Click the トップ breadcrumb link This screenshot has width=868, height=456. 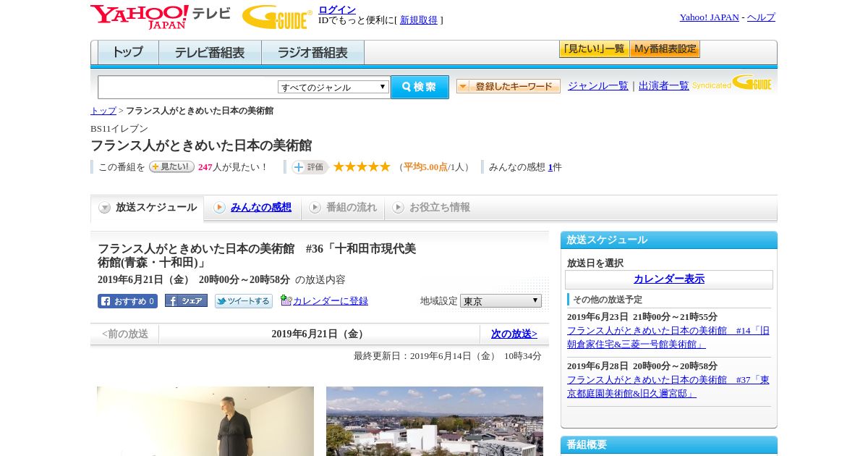click(x=103, y=111)
